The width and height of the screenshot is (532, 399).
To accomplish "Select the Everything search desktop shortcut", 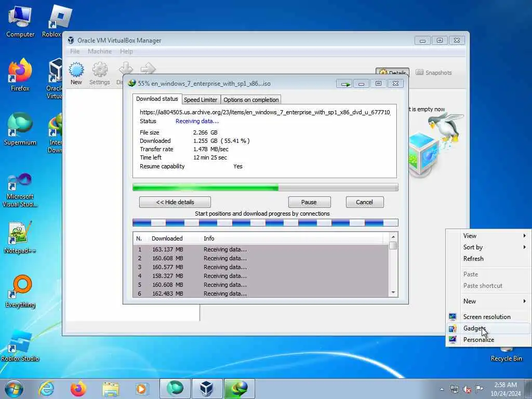I will [20, 291].
